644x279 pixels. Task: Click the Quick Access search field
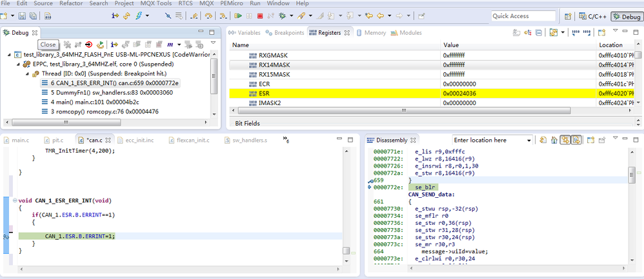pos(523,16)
